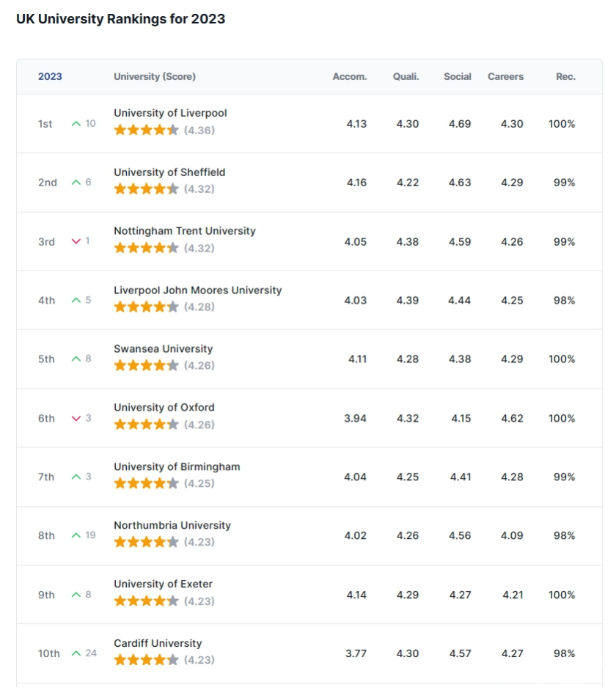The width and height of the screenshot is (616, 693).
Task: Click the rank change value 19 for Northumbria
Action: 90,535
